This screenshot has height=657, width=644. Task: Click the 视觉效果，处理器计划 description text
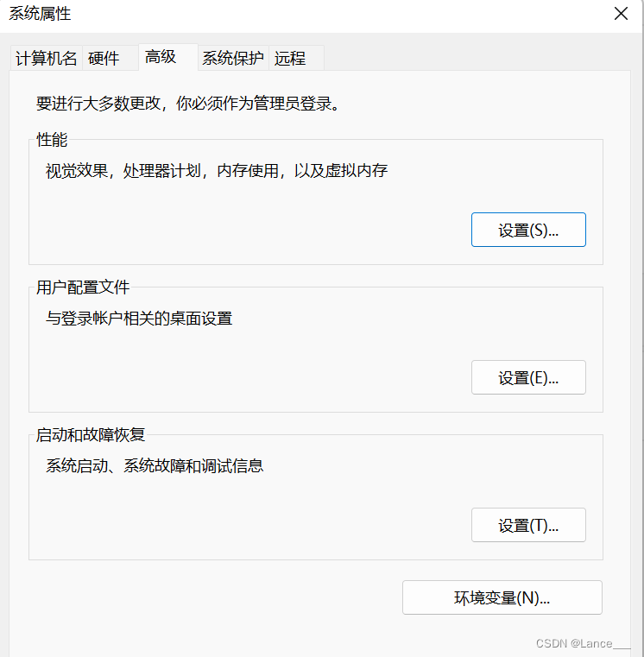pos(217,171)
